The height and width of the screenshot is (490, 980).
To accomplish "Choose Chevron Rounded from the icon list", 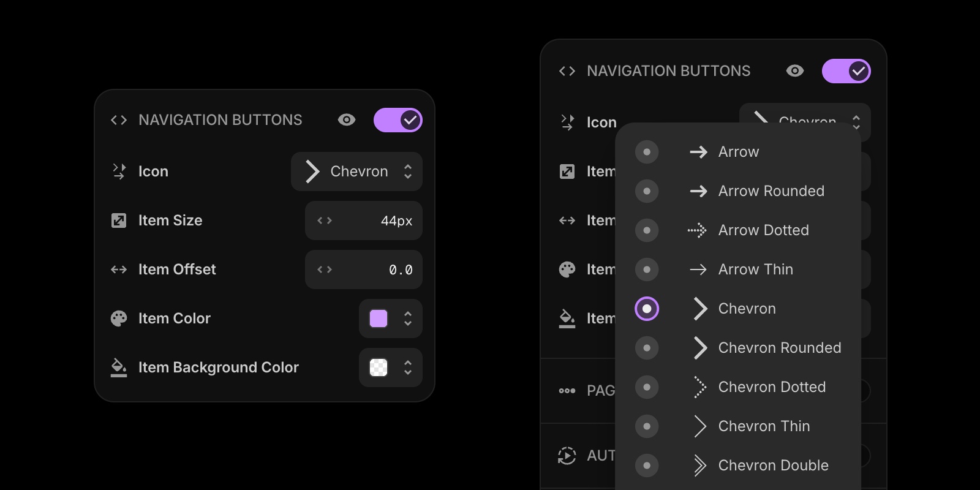I will (779, 348).
